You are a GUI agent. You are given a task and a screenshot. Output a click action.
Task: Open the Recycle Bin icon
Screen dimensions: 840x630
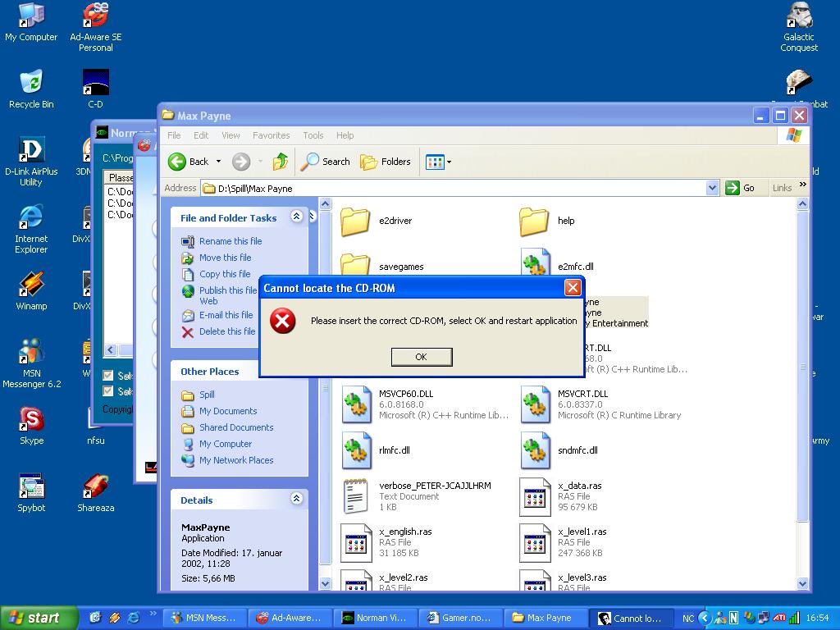[x=31, y=89]
